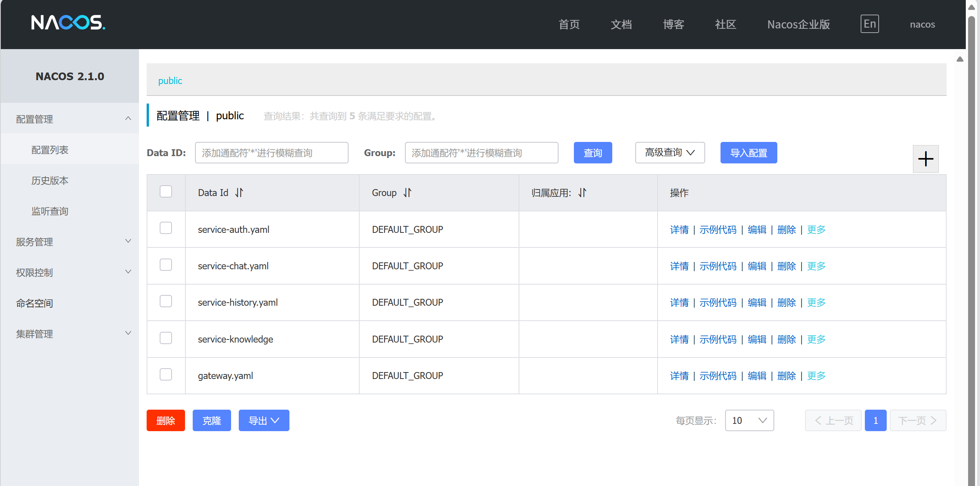Sort by 归属应用 column arrows
Screen dimensions: 980x486
click(582, 193)
